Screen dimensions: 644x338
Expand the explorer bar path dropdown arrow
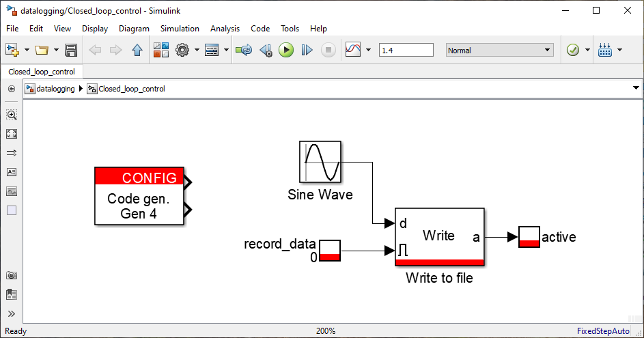click(x=636, y=88)
